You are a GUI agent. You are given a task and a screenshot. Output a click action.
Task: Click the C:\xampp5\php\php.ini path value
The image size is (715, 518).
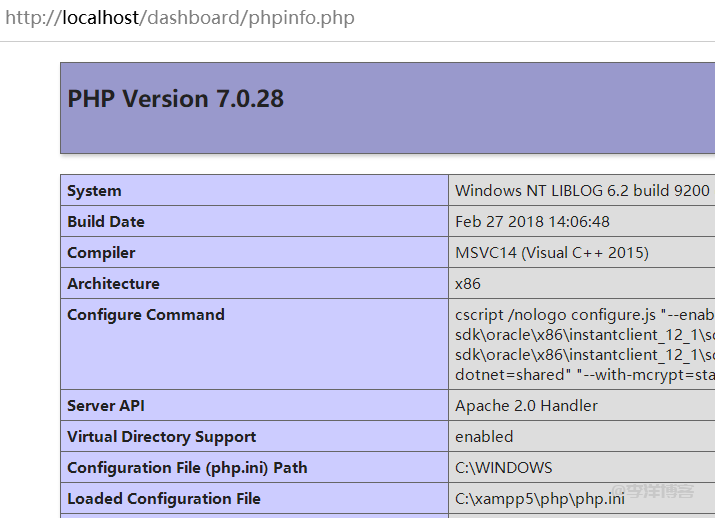[539, 499]
